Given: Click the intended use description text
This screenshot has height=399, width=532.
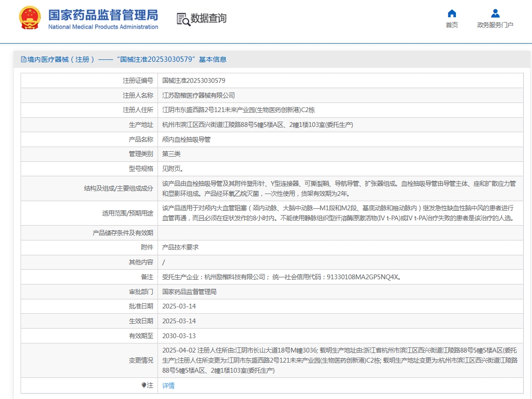Looking at the screenshot, I should click(x=338, y=213).
